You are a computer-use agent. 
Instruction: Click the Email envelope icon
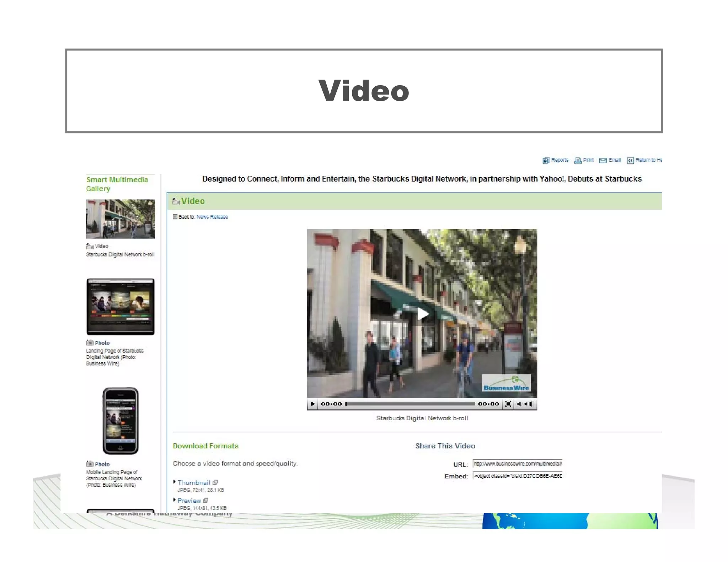603,160
